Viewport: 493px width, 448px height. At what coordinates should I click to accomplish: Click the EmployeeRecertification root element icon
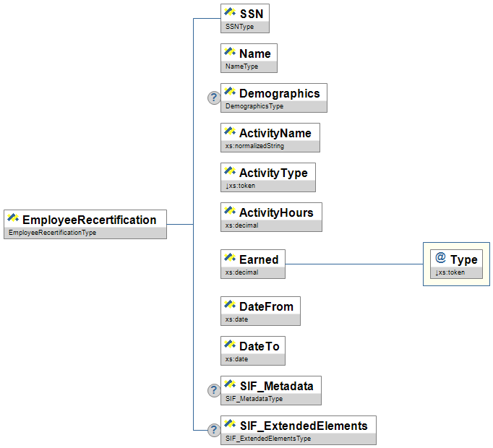[x=13, y=219]
